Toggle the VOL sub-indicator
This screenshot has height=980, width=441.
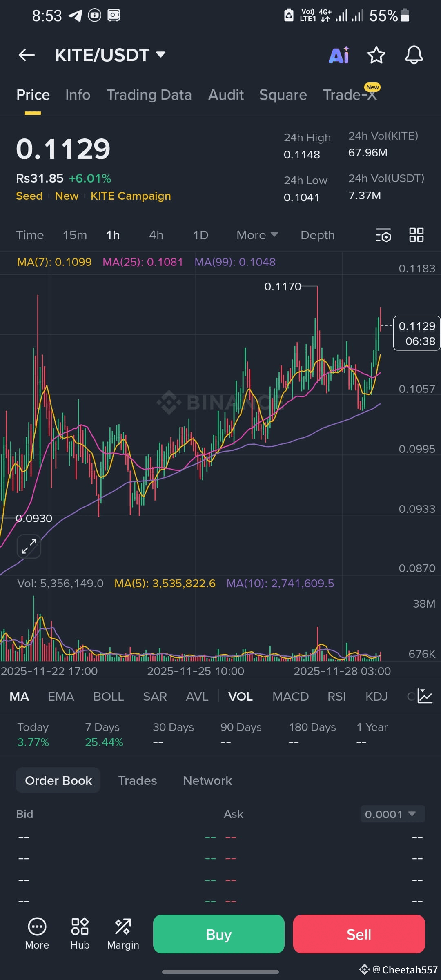coord(240,696)
